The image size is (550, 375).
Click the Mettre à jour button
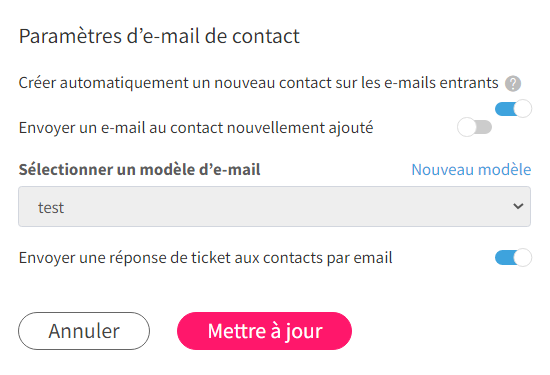tap(264, 331)
